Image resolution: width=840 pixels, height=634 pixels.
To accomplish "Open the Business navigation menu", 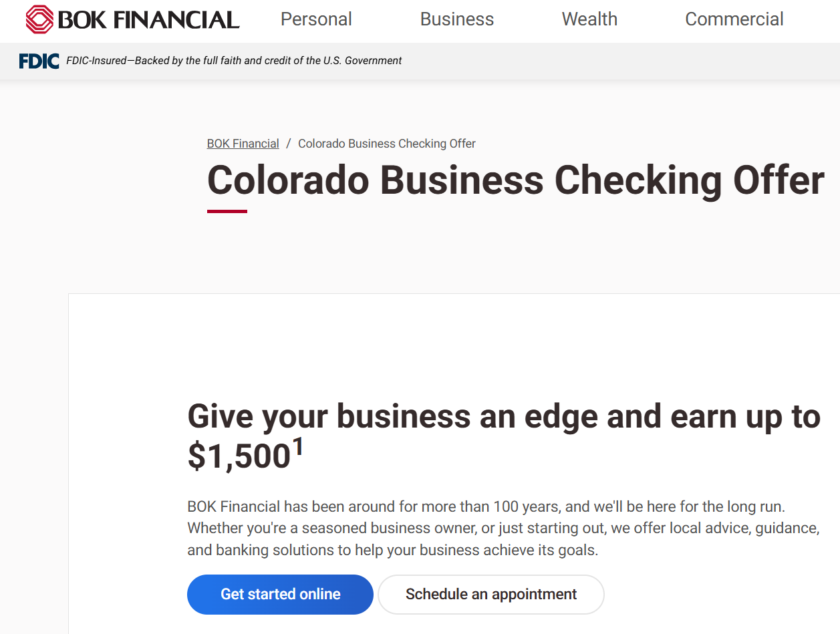I will (x=457, y=19).
